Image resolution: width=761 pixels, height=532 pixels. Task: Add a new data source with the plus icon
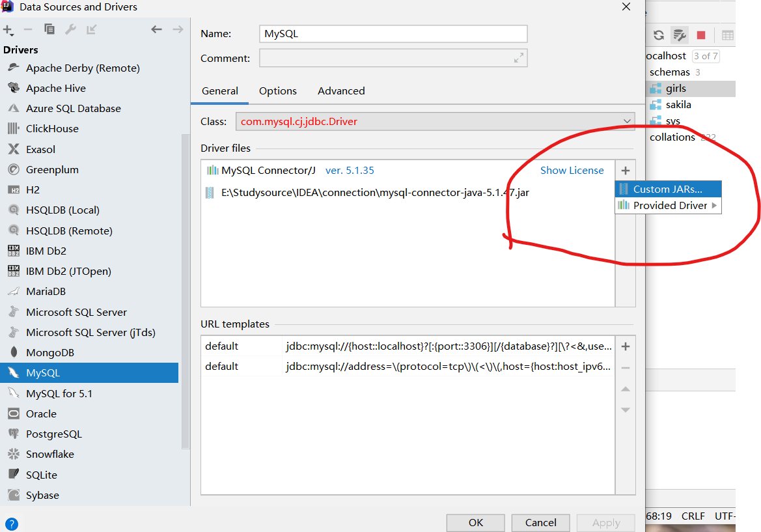8,29
